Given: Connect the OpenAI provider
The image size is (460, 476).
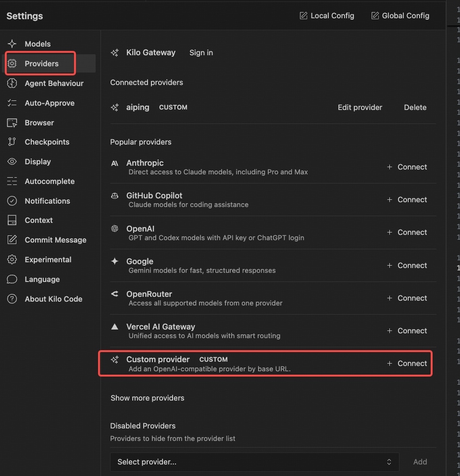Looking at the screenshot, I should (x=407, y=232).
